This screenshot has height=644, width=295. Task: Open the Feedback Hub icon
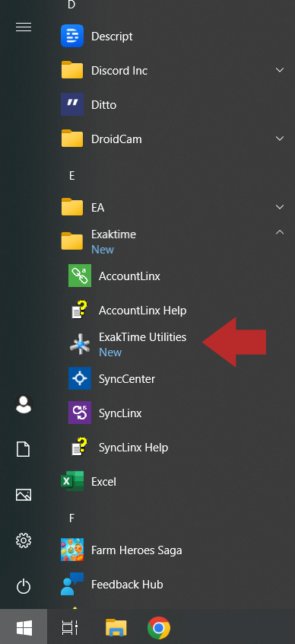pos(72,584)
